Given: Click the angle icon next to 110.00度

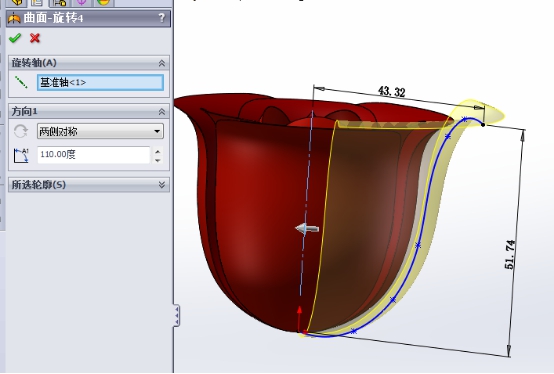Looking at the screenshot, I should click(21, 155).
